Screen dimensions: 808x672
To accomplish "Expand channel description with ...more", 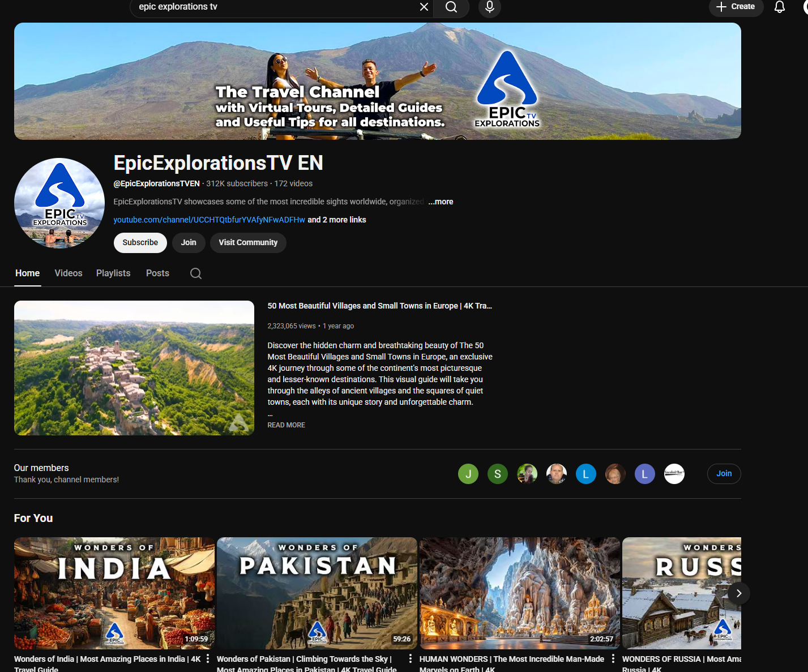I will (441, 202).
